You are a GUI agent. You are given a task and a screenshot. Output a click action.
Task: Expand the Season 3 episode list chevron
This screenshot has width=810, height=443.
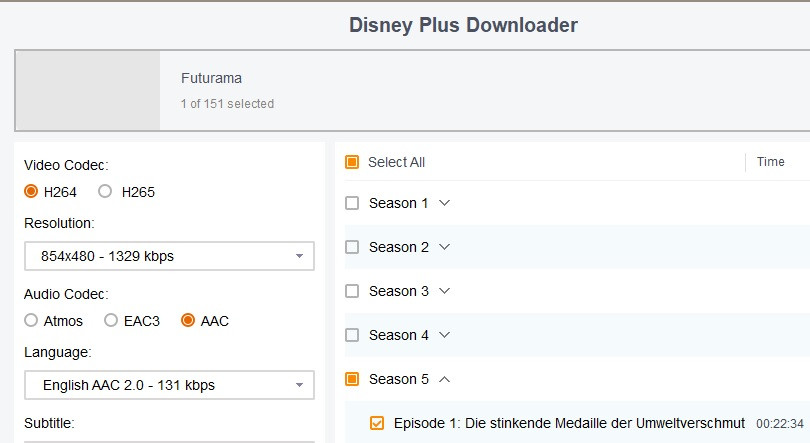click(x=444, y=291)
